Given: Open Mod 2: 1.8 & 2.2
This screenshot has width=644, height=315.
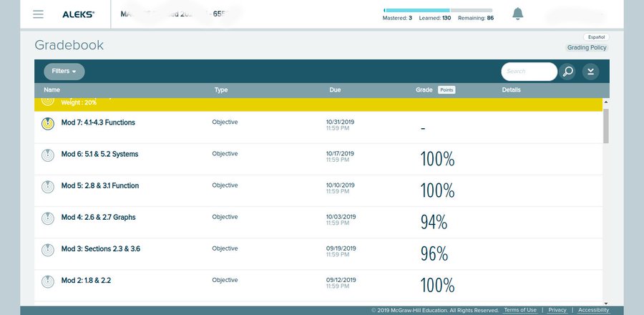Looking at the screenshot, I should click(x=87, y=281).
